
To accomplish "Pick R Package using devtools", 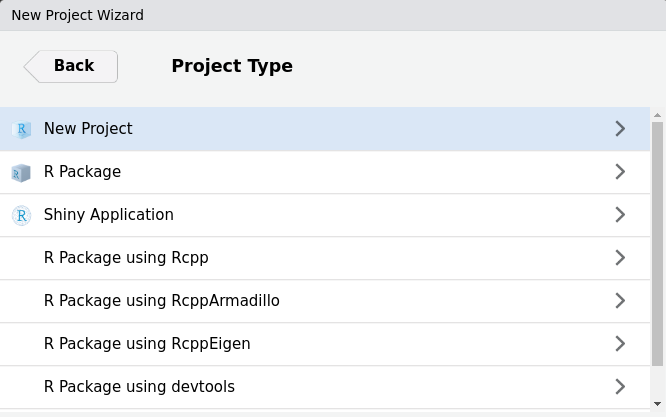I will pos(139,387).
